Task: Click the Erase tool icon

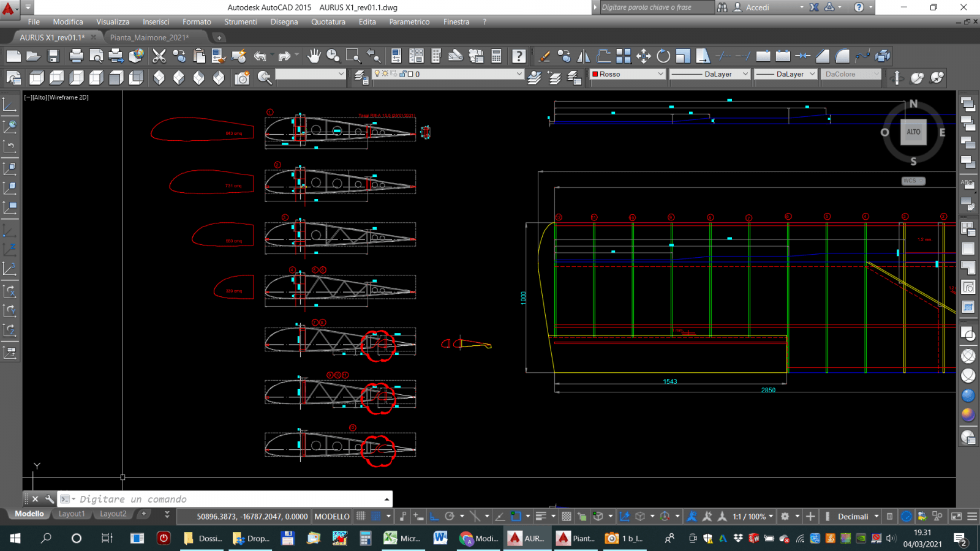Action: tap(544, 56)
